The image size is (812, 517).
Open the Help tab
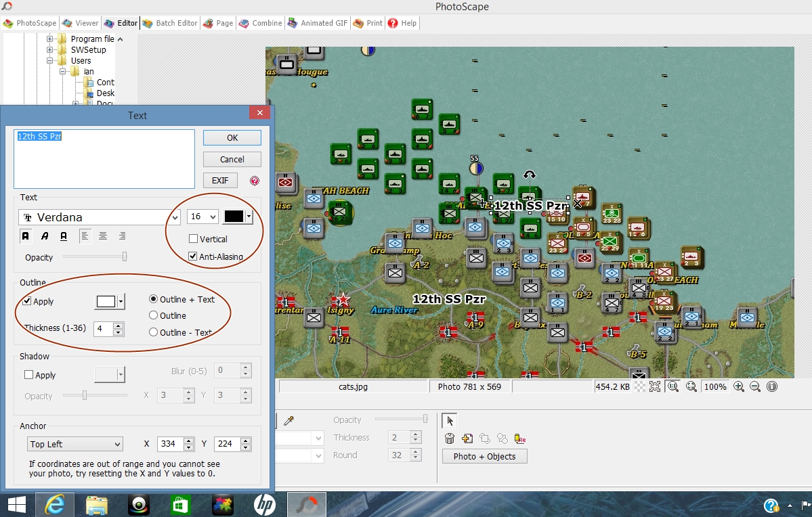[x=402, y=23]
